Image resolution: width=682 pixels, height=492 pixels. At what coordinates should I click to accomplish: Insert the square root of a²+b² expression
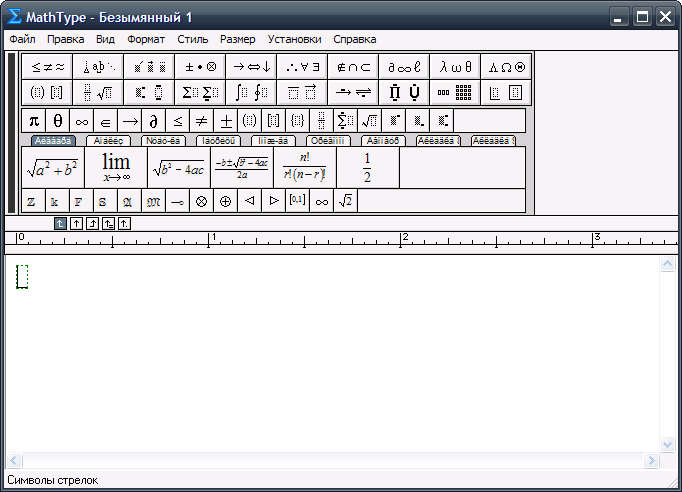click(x=52, y=167)
